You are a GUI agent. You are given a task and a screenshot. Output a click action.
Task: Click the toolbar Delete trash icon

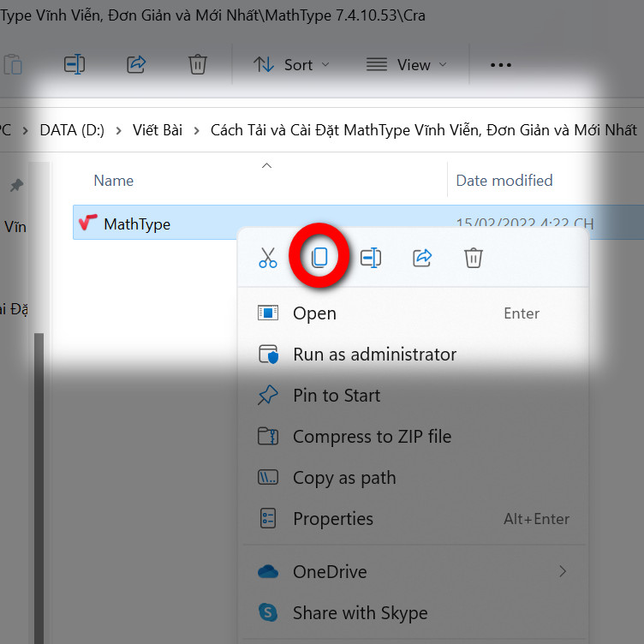coord(198,64)
